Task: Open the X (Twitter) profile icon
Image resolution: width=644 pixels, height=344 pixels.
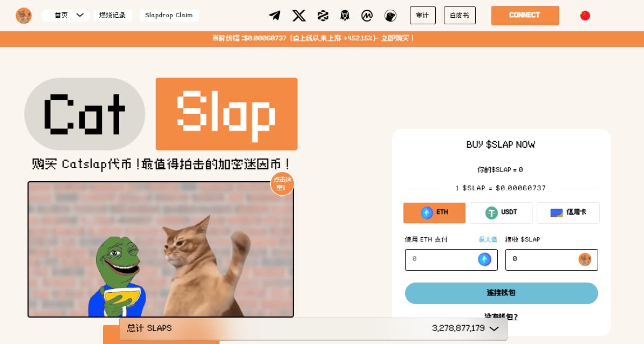Action: click(x=299, y=16)
